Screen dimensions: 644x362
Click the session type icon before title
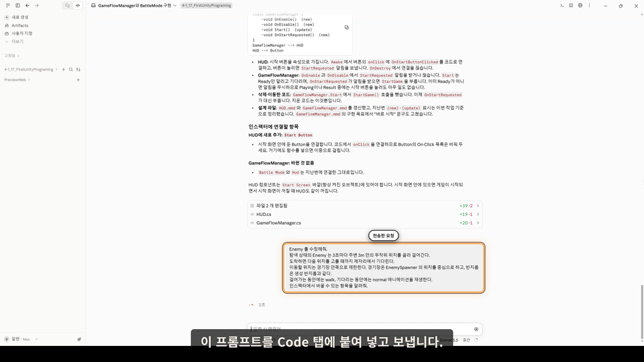tap(93, 5)
